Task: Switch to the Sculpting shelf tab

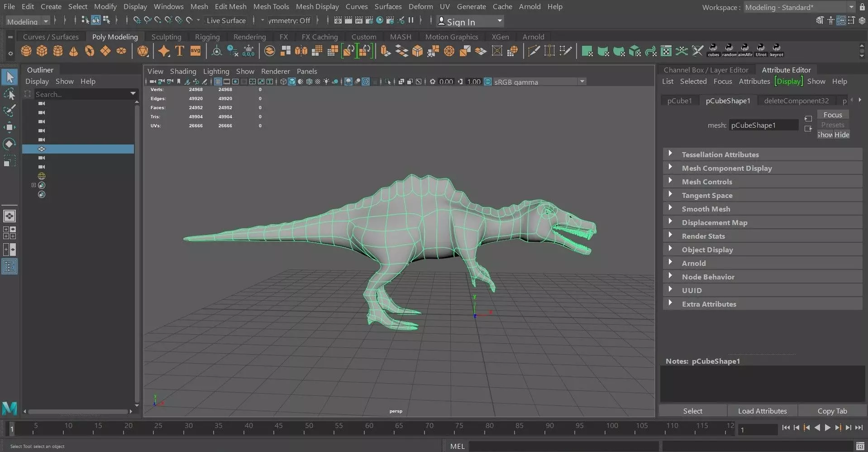Action: tap(166, 37)
